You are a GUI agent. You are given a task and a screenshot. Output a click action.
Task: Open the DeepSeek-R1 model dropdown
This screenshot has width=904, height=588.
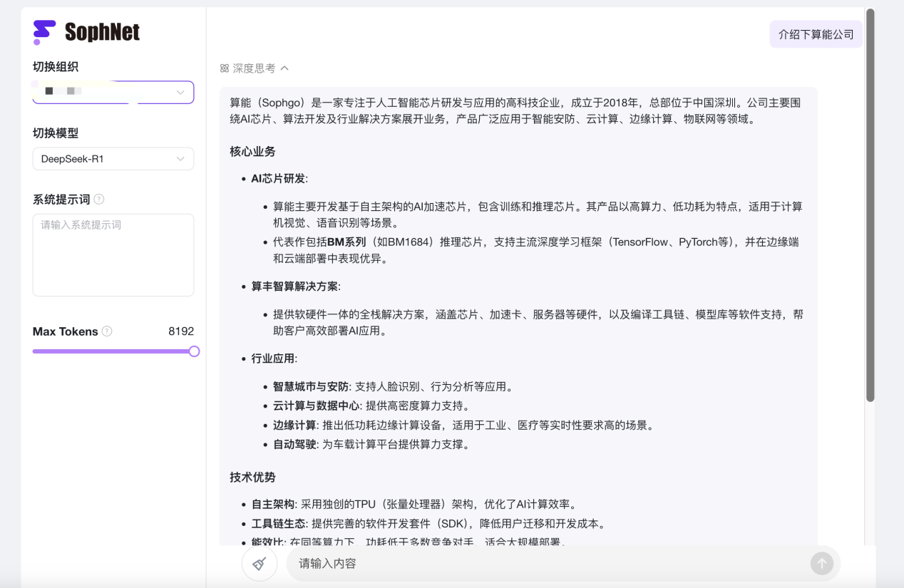pos(113,159)
